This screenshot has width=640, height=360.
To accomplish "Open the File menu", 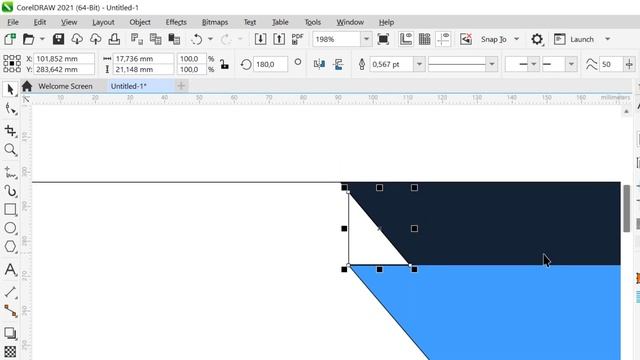I will (13, 22).
